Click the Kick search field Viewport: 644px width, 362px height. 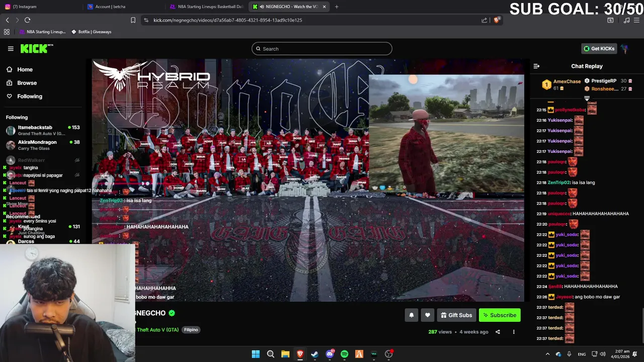coord(322,49)
